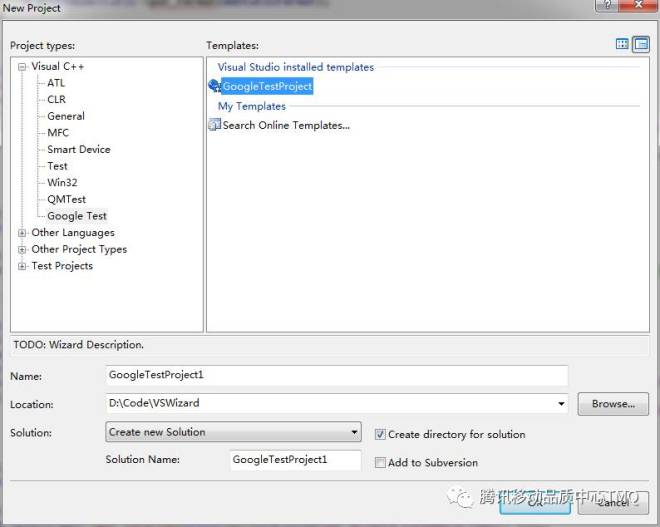Select CLR project type

[56, 99]
